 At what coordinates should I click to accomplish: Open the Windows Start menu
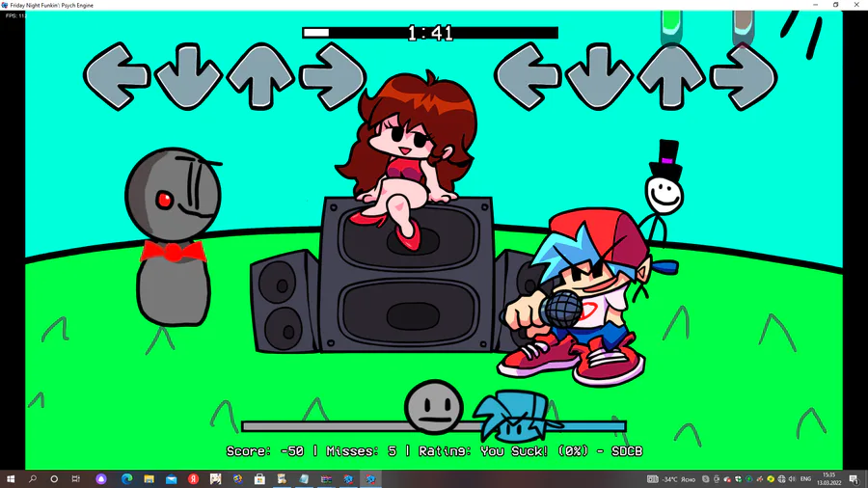(11, 479)
